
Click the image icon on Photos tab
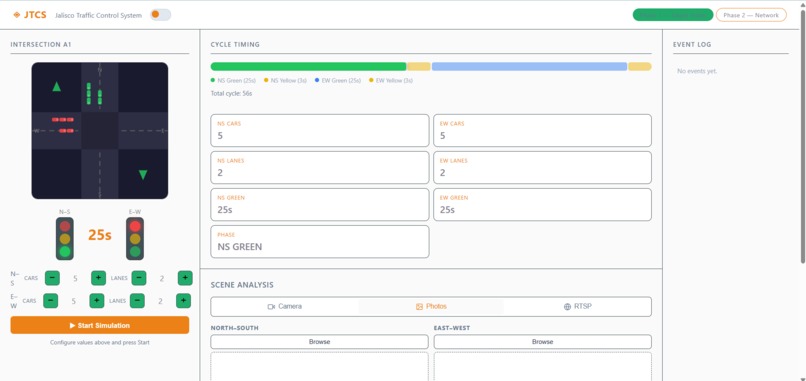tap(419, 306)
